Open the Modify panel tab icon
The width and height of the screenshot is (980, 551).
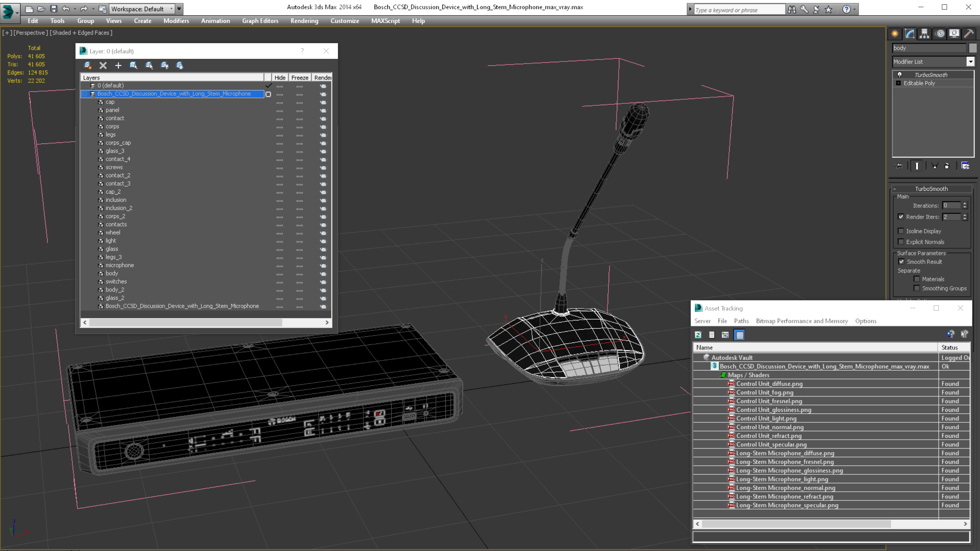[x=910, y=34]
